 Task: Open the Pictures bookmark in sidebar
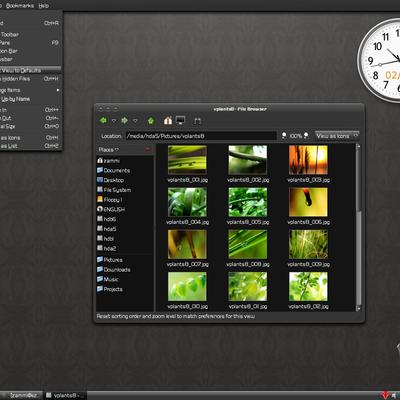(x=125, y=260)
